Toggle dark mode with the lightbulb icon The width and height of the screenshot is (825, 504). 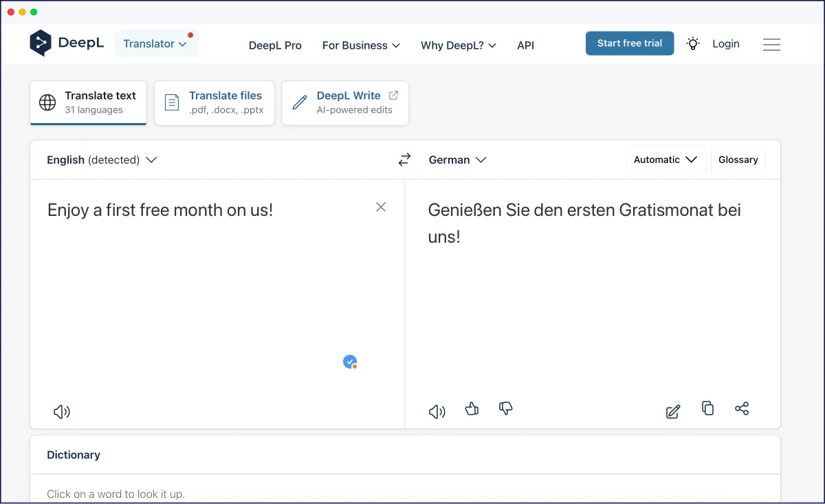(x=693, y=43)
